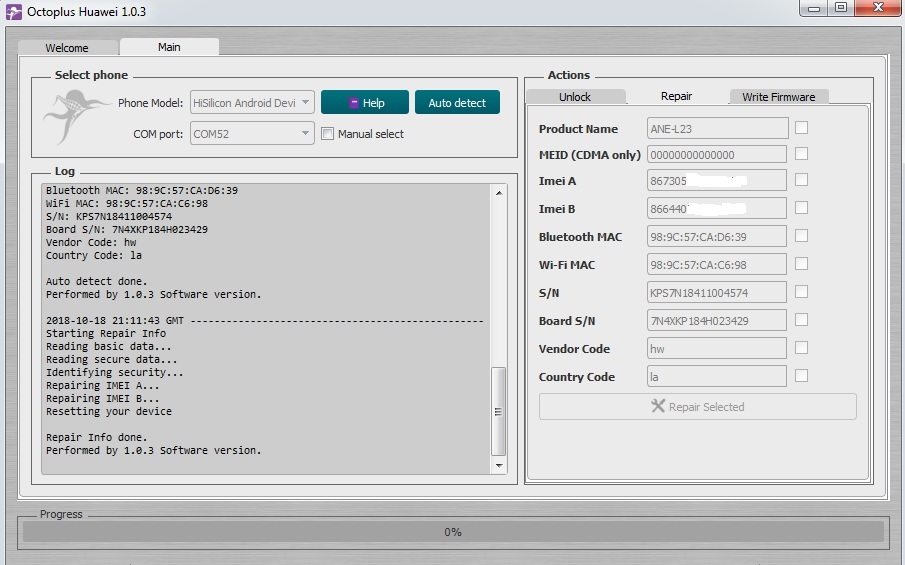This screenshot has height=565, width=905.
Task: Switch to the Main tab
Action: (169, 47)
